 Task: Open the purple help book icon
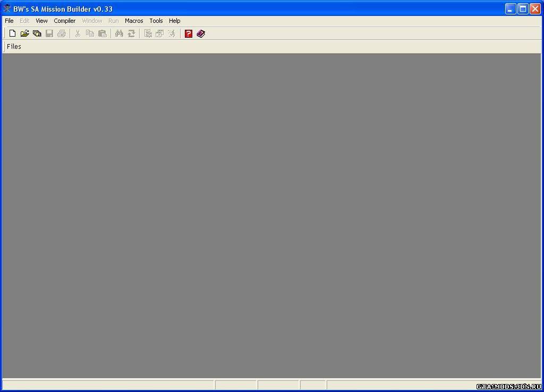click(x=201, y=33)
